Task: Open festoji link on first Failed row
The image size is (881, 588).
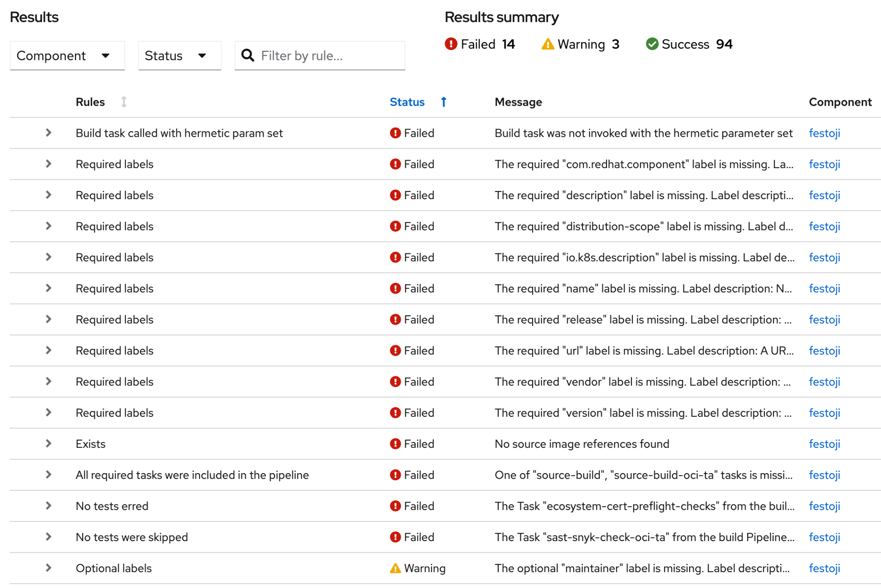Action: [x=824, y=133]
